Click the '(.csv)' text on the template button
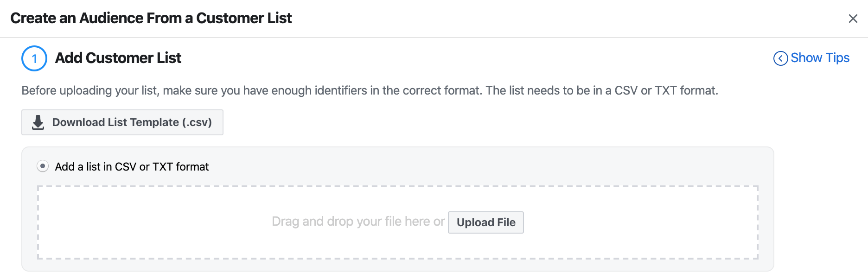 tap(197, 122)
